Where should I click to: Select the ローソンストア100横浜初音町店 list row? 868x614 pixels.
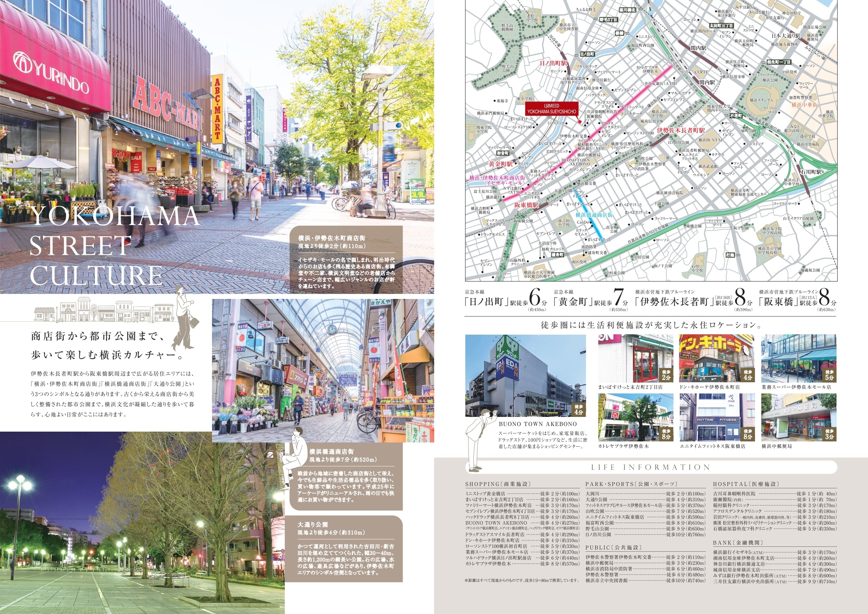tap(522, 546)
